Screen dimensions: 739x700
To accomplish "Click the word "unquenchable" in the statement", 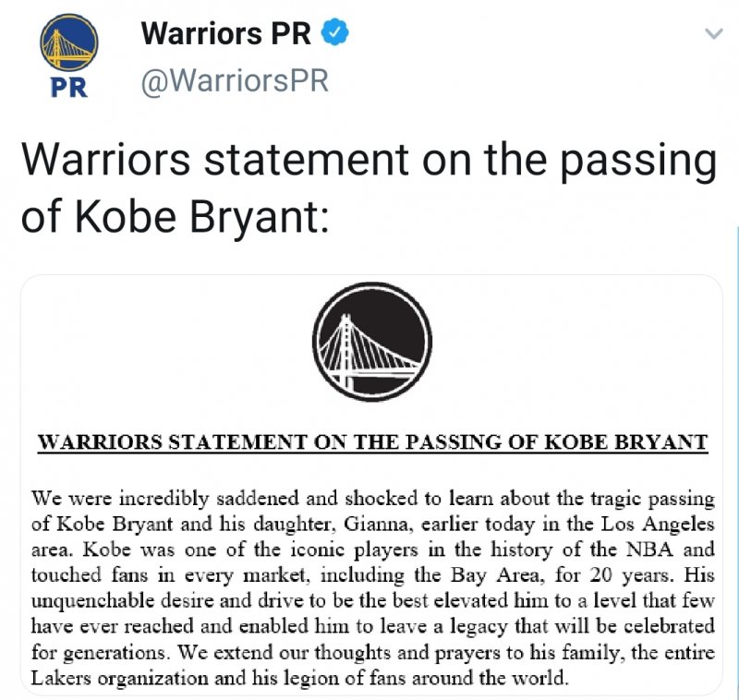I will point(92,597).
